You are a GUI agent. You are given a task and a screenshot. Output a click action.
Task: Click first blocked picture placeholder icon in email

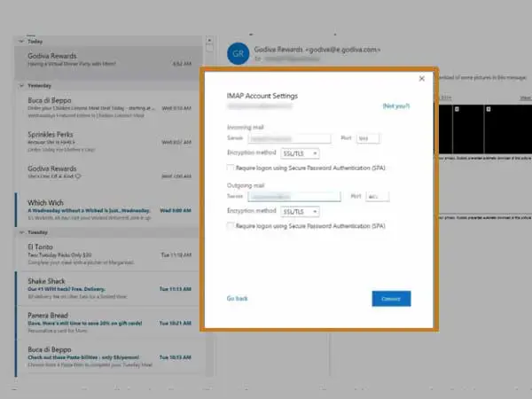[x=457, y=109]
